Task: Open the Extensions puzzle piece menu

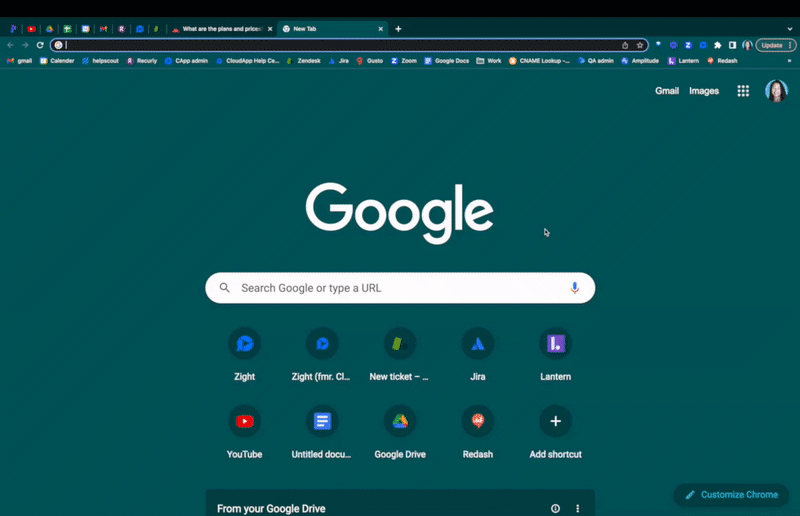Action: click(x=718, y=45)
